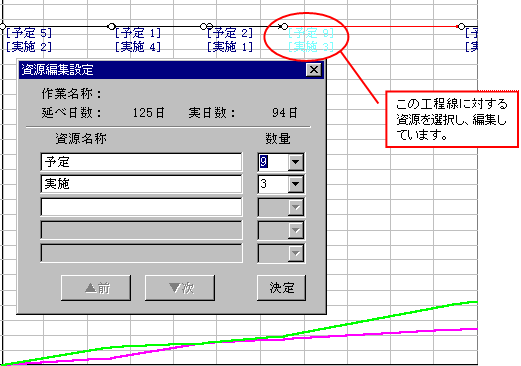Open the quantity dropdown for 予定
Image resolution: width=521 pixels, height=366 pixels.
pos(296,162)
